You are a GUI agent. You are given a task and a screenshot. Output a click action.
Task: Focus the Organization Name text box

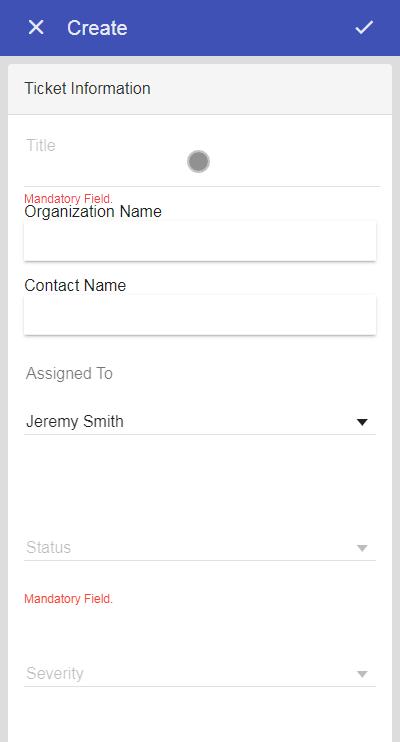pos(200,240)
